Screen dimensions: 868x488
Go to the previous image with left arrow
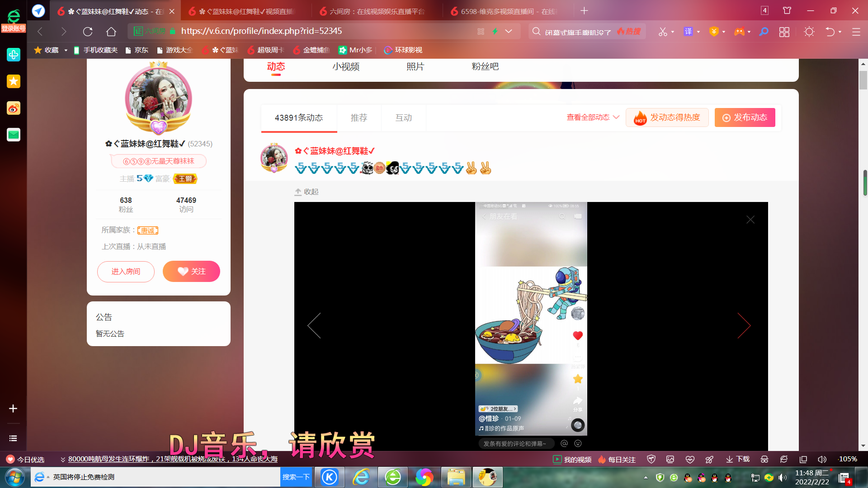314,326
